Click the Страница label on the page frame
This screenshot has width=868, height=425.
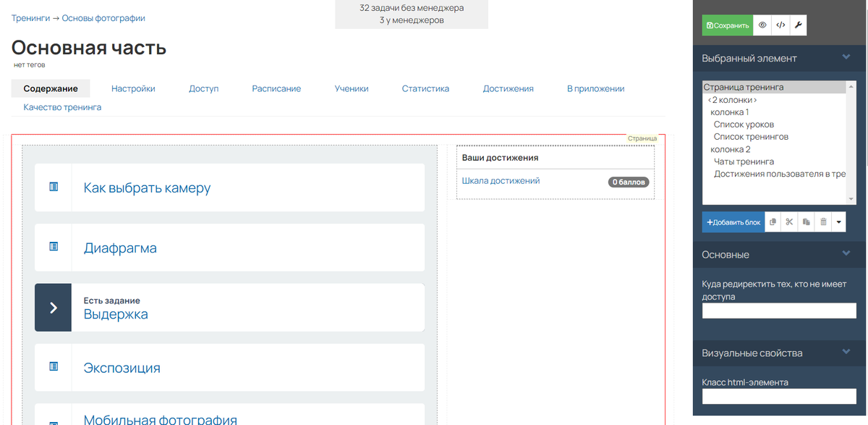642,138
